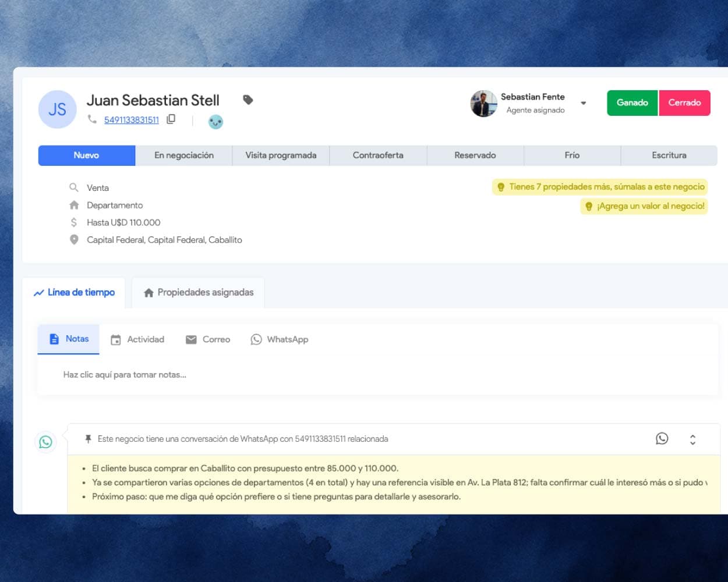
Task: Click the contact name Juan Sebastian Stell
Action: (153, 100)
